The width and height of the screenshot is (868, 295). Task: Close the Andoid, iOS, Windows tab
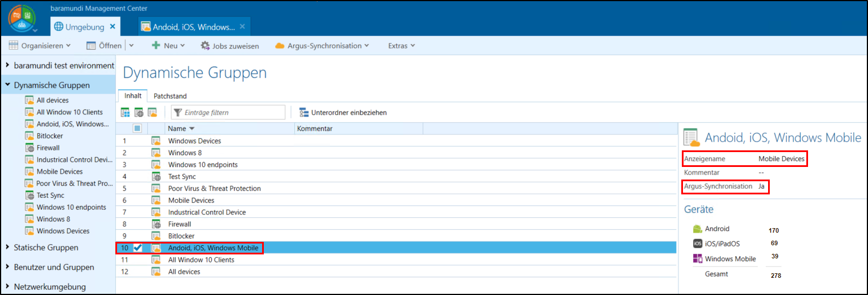[243, 27]
